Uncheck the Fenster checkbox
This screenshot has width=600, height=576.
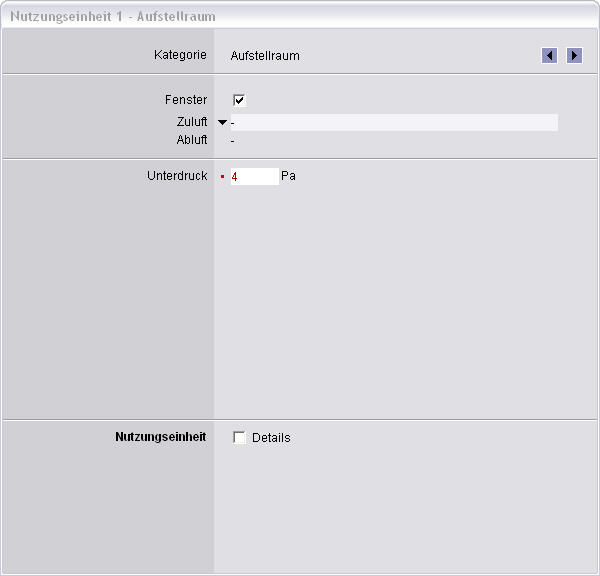[x=239, y=100]
